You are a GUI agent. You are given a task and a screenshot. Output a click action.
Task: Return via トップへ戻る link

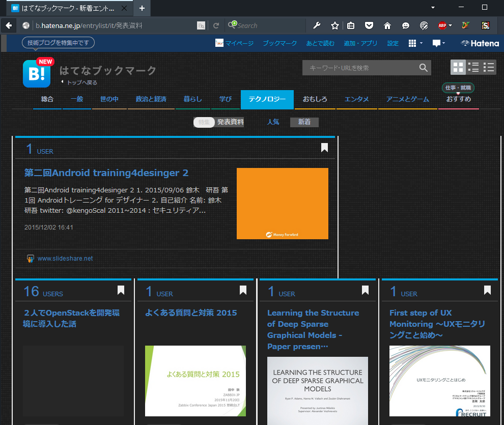point(79,82)
